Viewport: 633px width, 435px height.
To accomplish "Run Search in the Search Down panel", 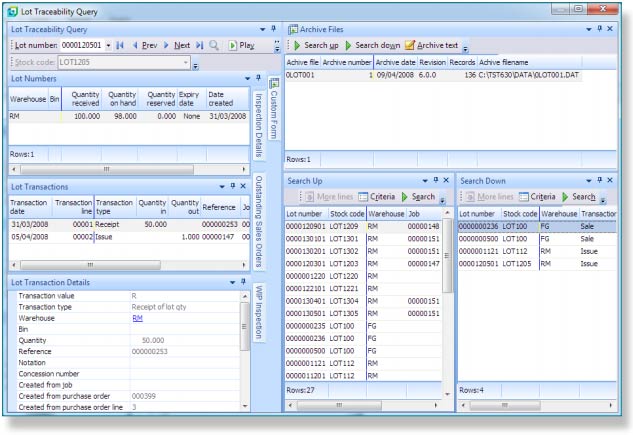I will (x=578, y=197).
